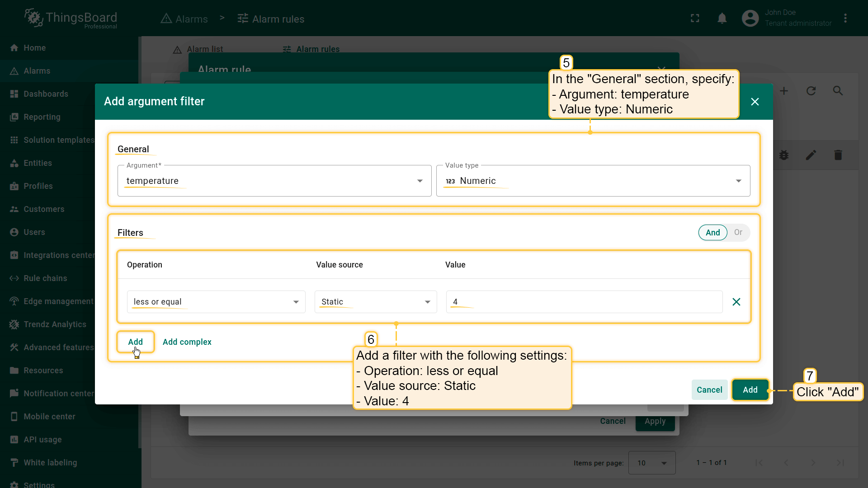Click the refresh icon
Image resolution: width=868 pixels, height=488 pixels.
[811, 91]
